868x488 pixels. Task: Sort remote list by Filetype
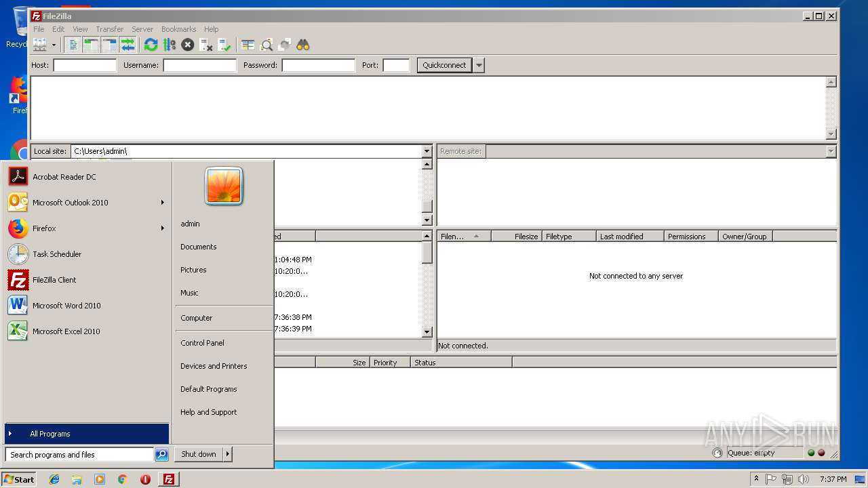tap(568, 237)
